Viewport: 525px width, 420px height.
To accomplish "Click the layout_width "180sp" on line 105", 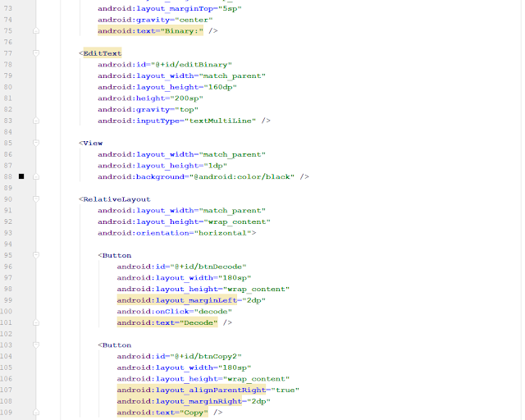I will (235, 367).
